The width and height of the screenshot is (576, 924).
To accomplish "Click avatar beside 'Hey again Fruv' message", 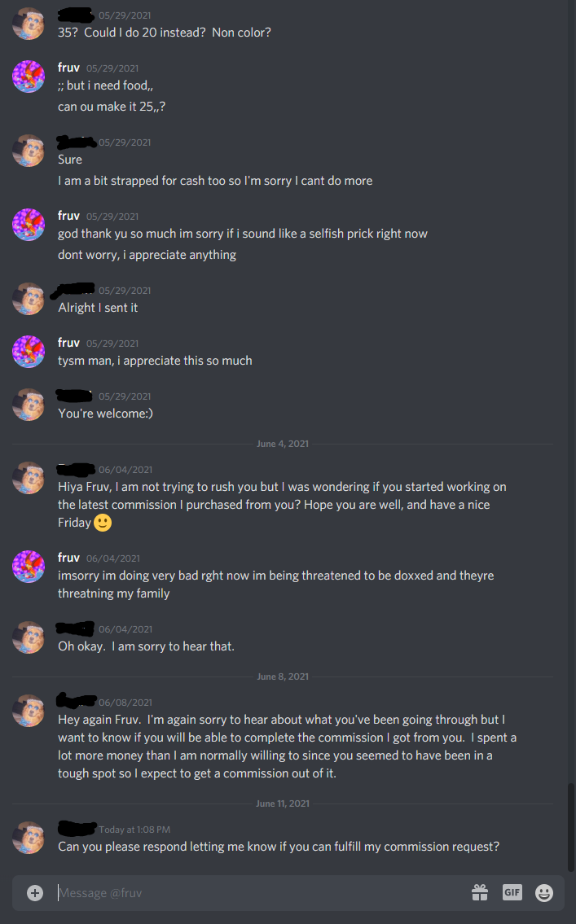I will click(x=29, y=711).
